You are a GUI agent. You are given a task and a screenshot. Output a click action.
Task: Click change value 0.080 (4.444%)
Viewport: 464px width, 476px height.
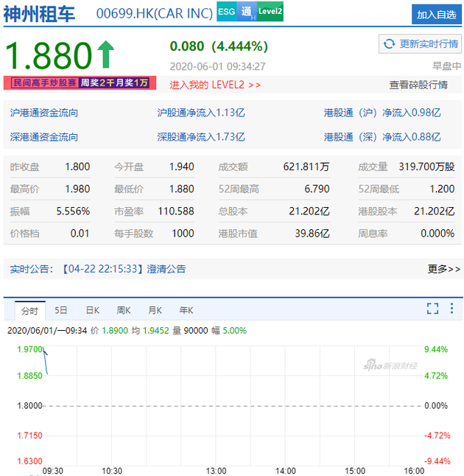coord(219,46)
